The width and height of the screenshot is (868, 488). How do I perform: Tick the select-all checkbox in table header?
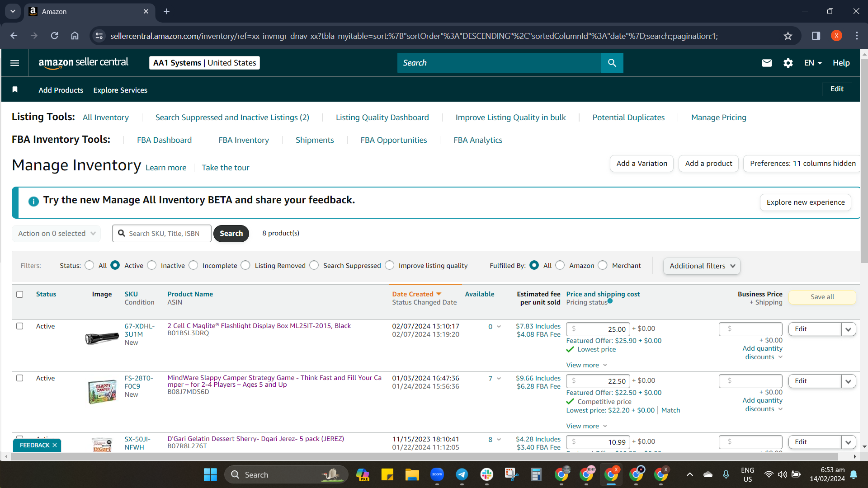point(20,294)
